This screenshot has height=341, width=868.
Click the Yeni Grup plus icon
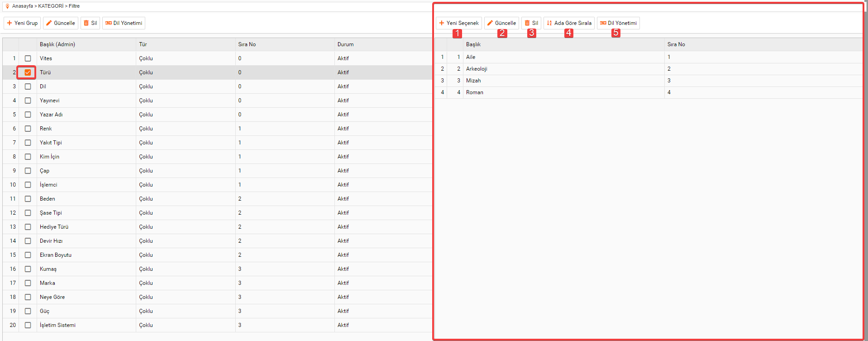tap(10, 23)
